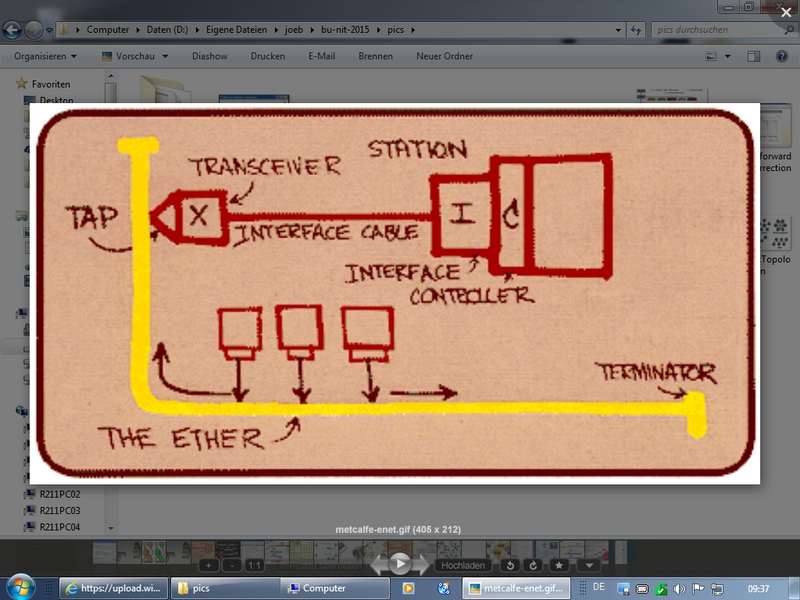800x600 pixels.
Task: Close the image viewer with X
Action: [787, 12]
